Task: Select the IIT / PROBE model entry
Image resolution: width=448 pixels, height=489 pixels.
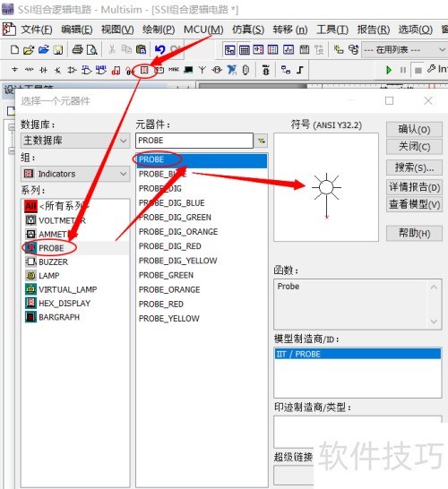Action: pyautogui.click(x=358, y=354)
